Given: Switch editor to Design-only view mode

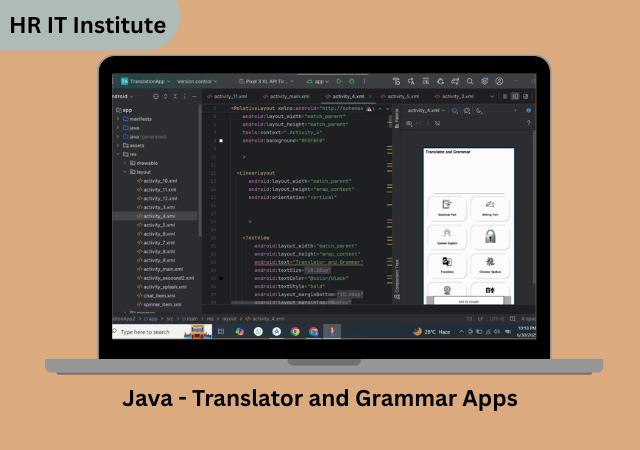Looking at the screenshot, I should [x=526, y=96].
